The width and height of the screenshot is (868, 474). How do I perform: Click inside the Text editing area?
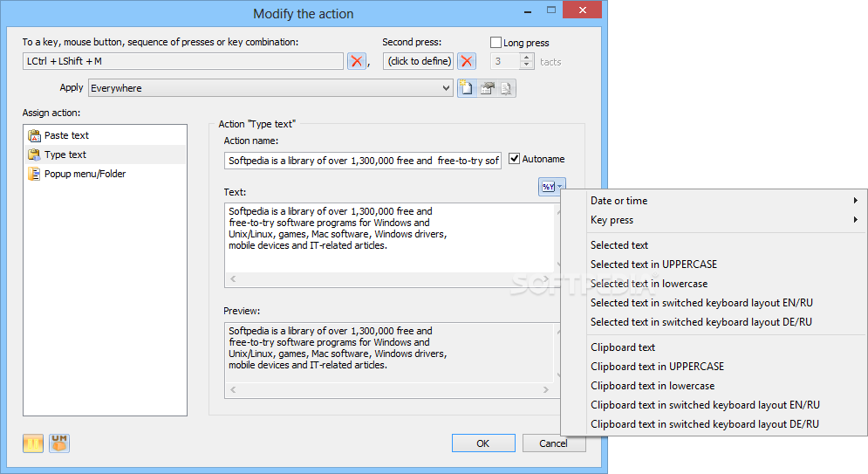pyautogui.click(x=389, y=238)
